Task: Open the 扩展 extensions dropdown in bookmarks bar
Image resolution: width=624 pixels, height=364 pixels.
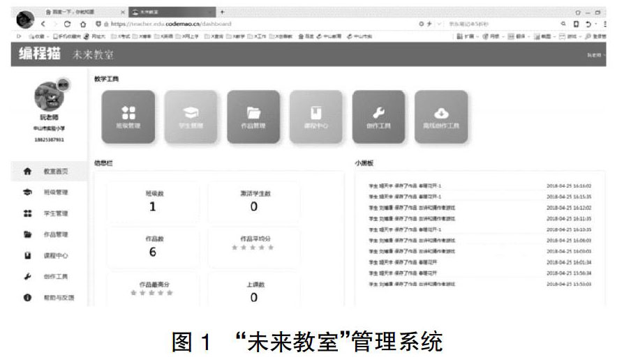Action: tap(467, 36)
